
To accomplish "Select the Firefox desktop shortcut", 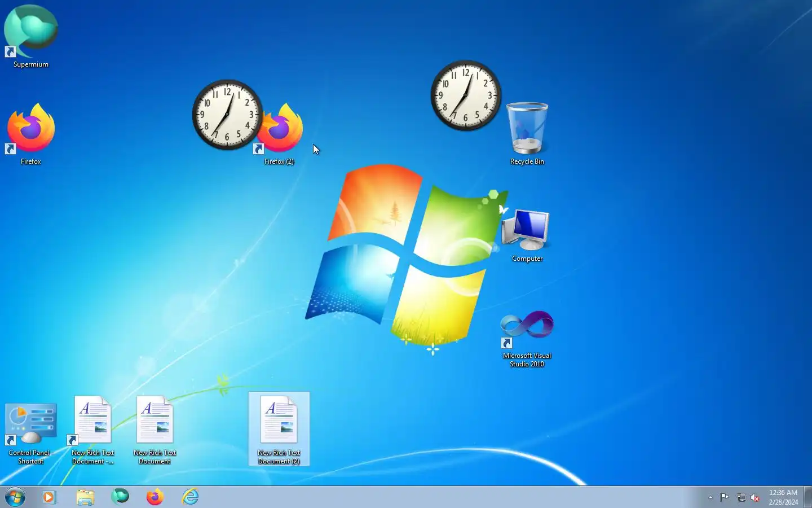I will (x=31, y=134).
